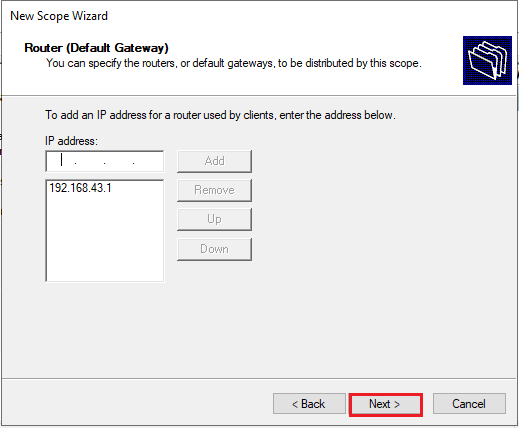Viewport: 519px width, 428px height.
Task: Select the 192.168.43.1 router entry
Action: [80, 188]
